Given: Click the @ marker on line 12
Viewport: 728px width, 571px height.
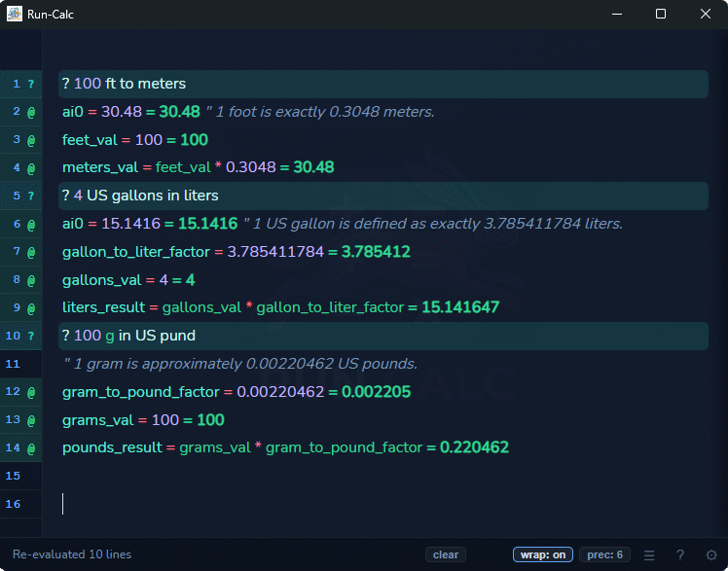Looking at the screenshot, I should coord(31,392).
